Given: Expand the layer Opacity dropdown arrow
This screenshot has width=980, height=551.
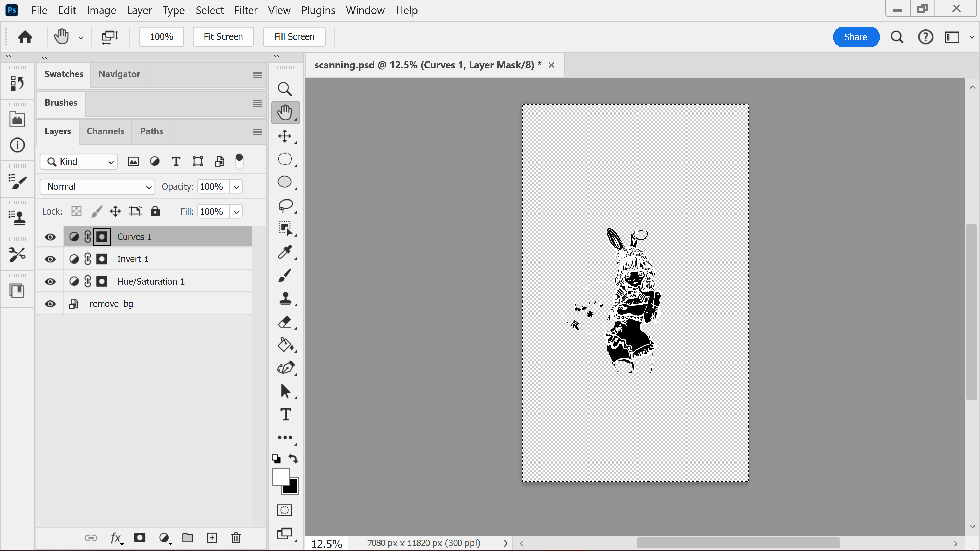Looking at the screenshot, I should click(x=236, y=187).
